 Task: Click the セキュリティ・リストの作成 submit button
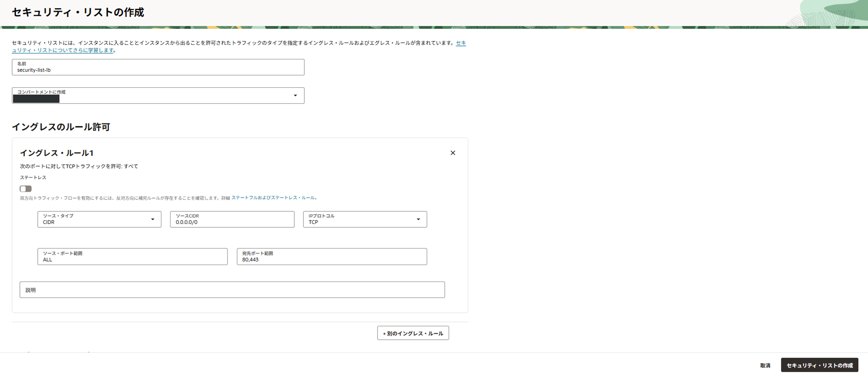coord(819,365)
